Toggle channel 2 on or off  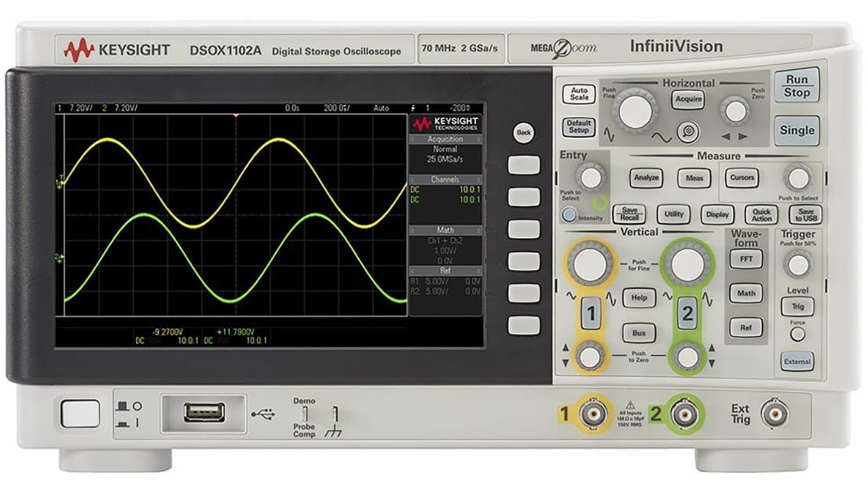coord(688,311)
